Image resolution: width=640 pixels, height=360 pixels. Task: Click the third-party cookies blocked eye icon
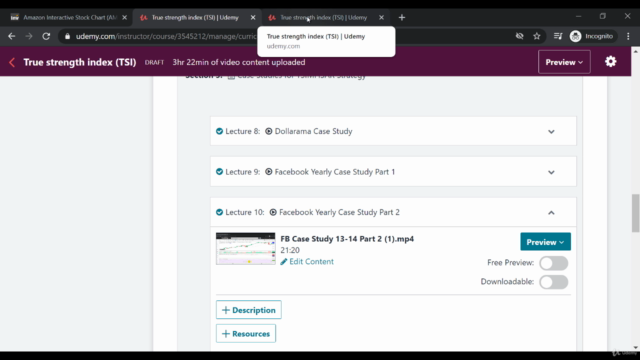coord(519,36)
